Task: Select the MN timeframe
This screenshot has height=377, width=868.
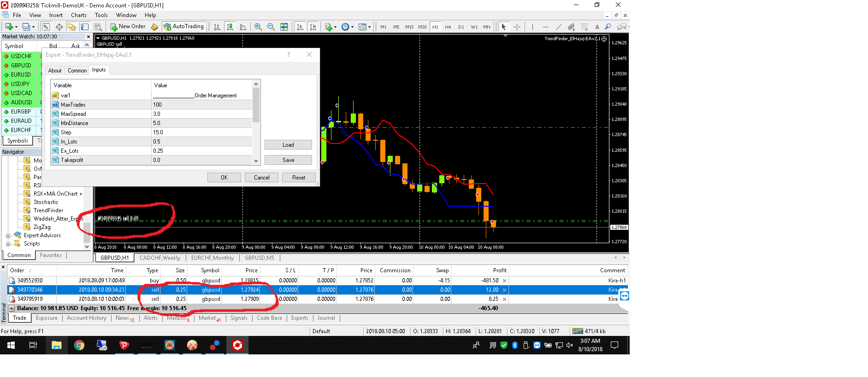Action: coord(487,27)
